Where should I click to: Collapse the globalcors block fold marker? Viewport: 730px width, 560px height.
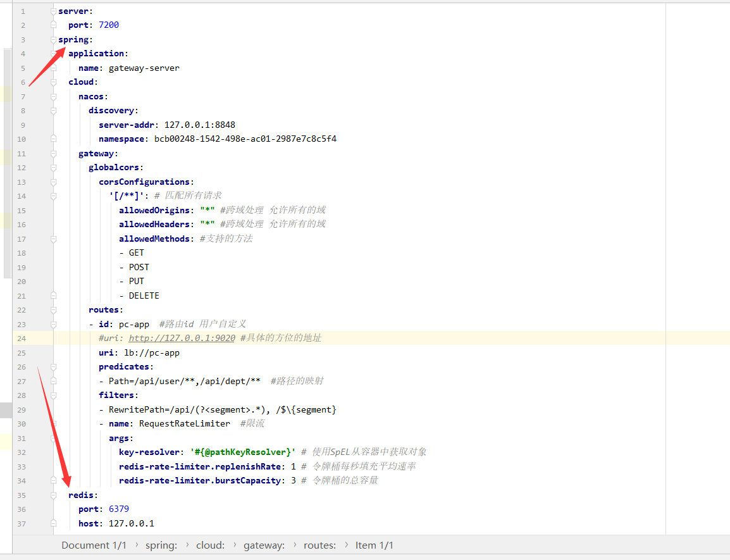pyautogui.click(x=54, y=167)
